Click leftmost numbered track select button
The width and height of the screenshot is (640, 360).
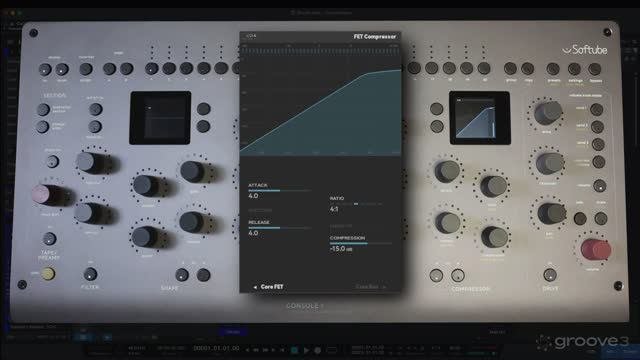pyautogui.click(x=151, y=69)
